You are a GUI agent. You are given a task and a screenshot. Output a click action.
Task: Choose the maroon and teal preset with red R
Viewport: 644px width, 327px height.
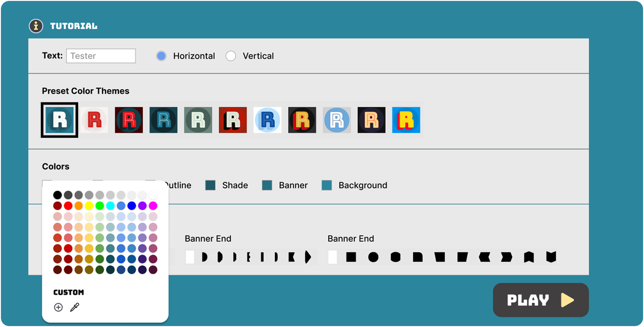[129, 120]
